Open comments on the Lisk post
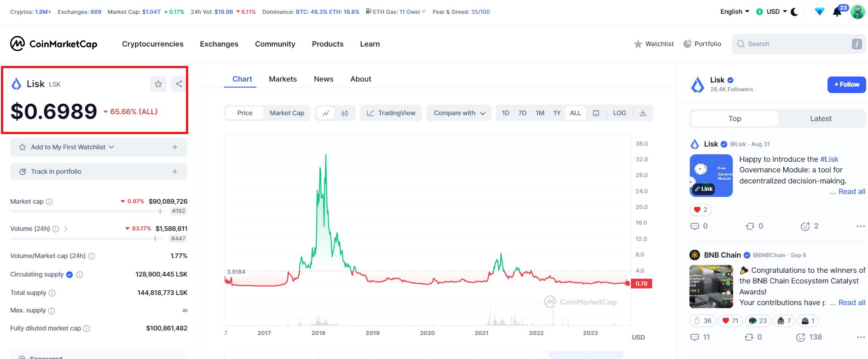Viewport: 868px width, 359px height. pos(699,226)
